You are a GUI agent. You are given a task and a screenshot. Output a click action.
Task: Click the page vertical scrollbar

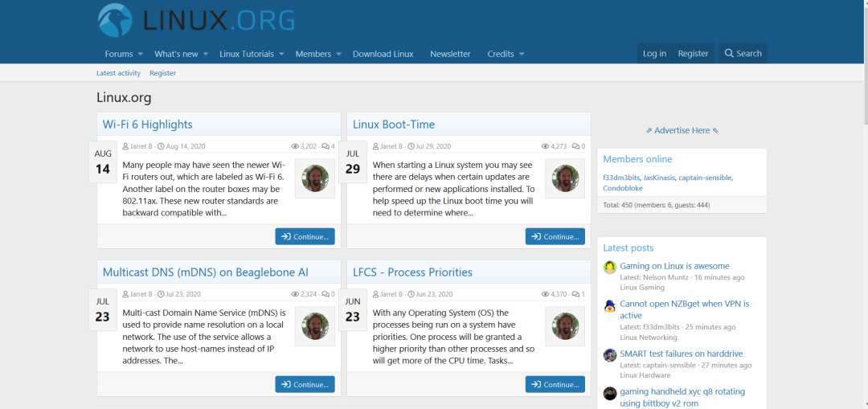coord(863,204)
